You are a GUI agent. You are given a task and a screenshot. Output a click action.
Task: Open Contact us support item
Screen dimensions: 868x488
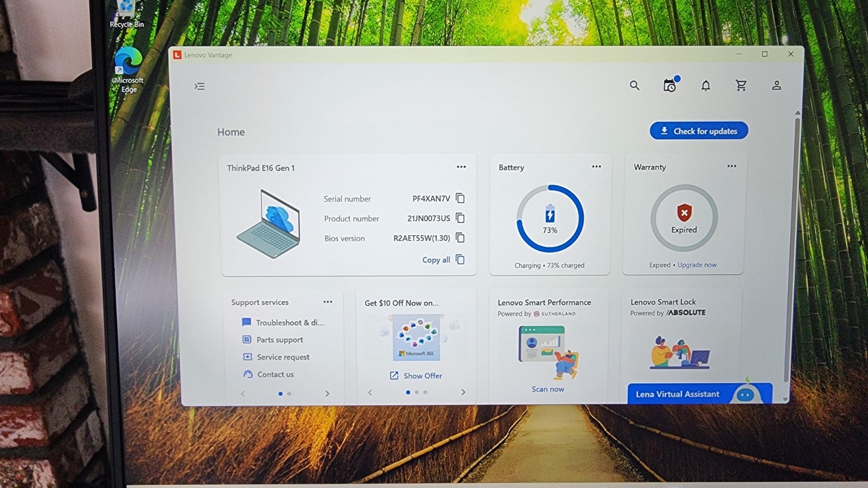[x=269, y=375]
